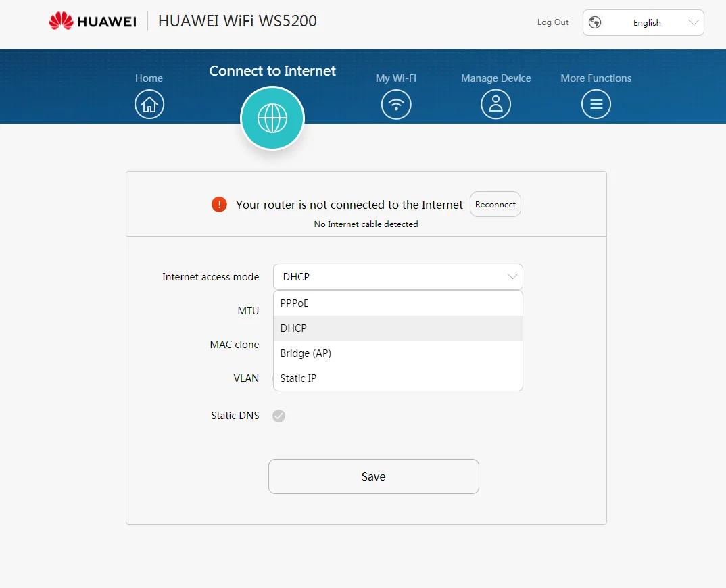Click the HUAWEI WiFi WS5200 title

pos(237,21)
